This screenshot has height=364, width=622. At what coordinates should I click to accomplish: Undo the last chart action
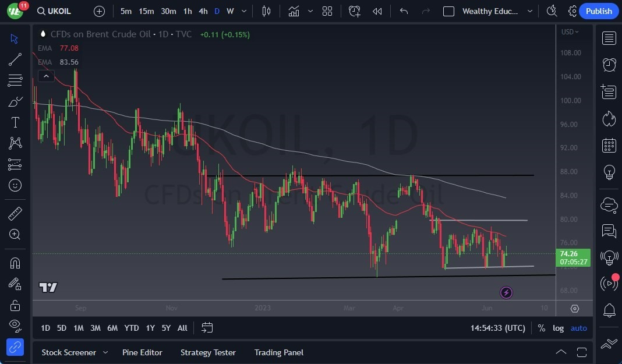404,11
